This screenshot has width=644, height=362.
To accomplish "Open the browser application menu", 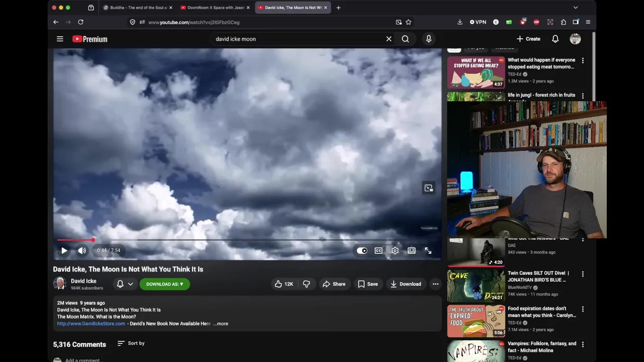I will (x=588, y=22).
